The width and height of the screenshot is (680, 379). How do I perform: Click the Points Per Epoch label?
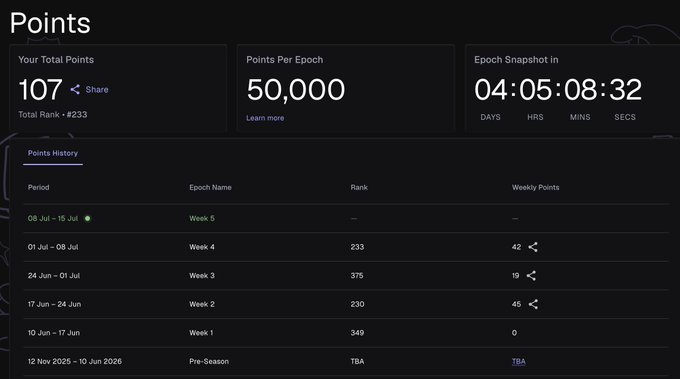284,60
